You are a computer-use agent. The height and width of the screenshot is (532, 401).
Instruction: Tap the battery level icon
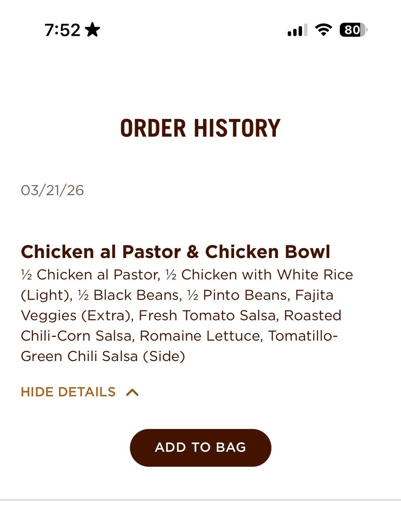[x=353, y=30]
